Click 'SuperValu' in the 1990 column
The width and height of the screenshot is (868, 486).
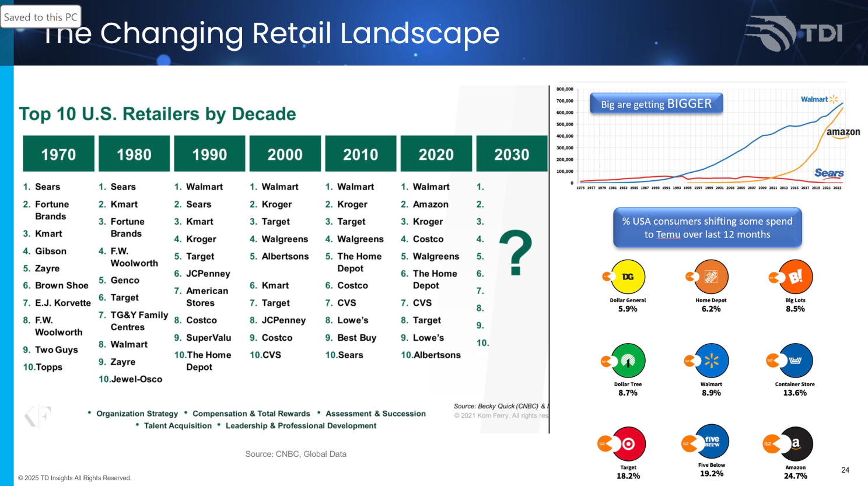[x=209, y=338]
